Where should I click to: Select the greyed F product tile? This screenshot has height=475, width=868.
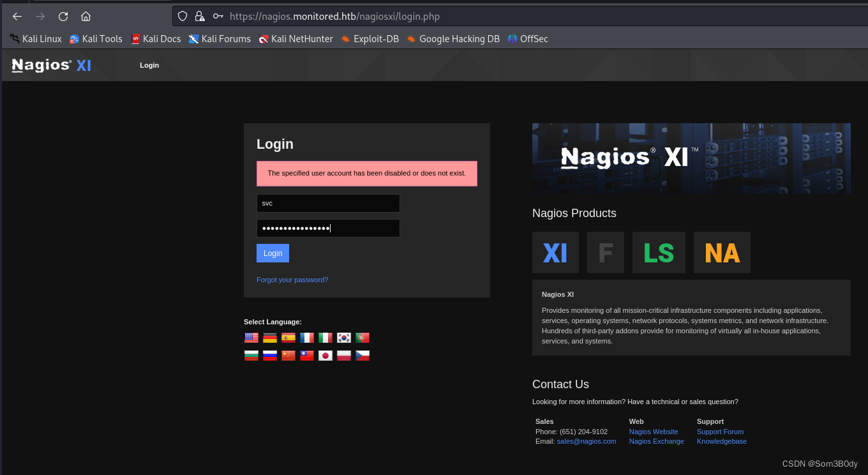click(606, 253)
